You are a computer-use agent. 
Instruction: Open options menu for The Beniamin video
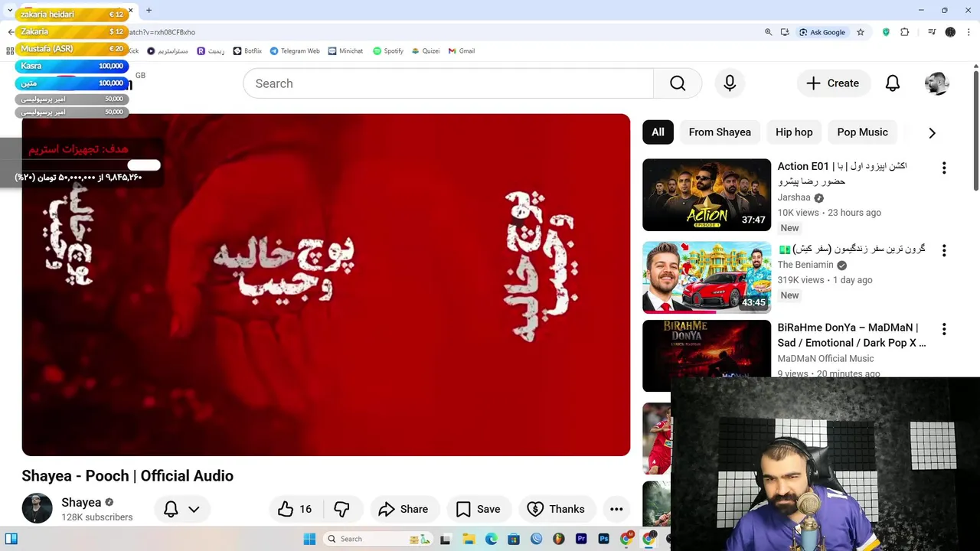(944, 250)
